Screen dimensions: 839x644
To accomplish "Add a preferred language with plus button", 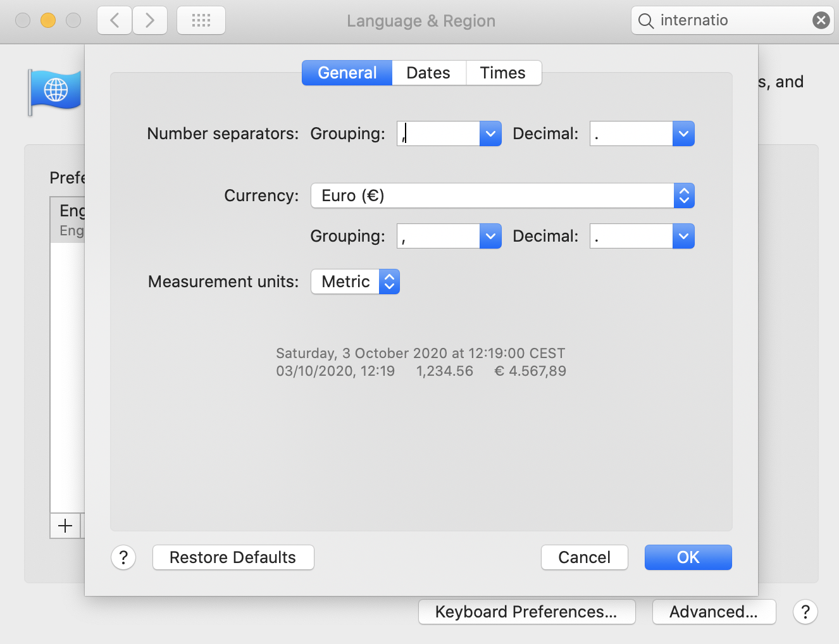I will 65,526.
